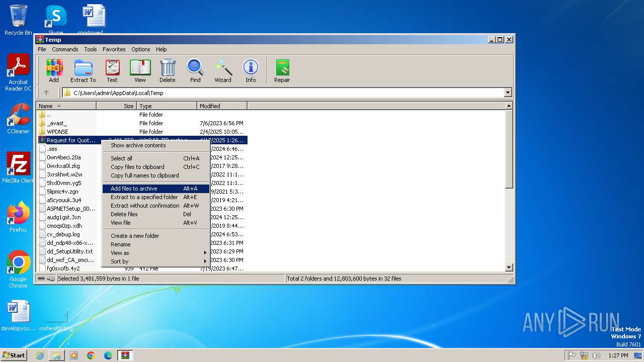644x362 pixels.
Task: Expand the View as submenu
Action: tap(156, 253)
